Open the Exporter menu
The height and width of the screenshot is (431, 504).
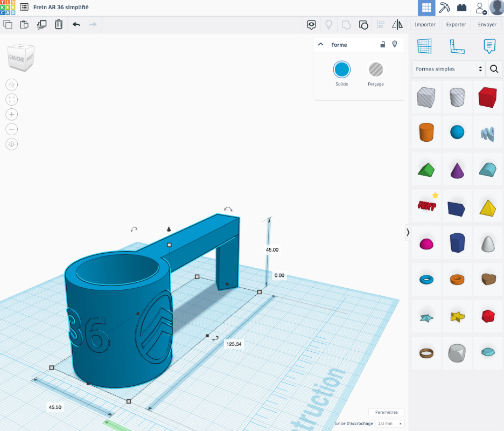coord(456,24)
